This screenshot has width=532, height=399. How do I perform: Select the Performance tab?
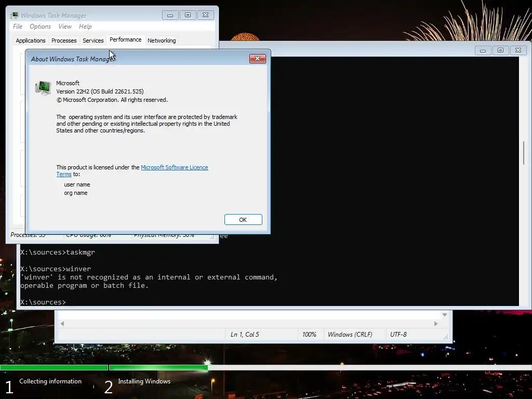click(126, 39)
